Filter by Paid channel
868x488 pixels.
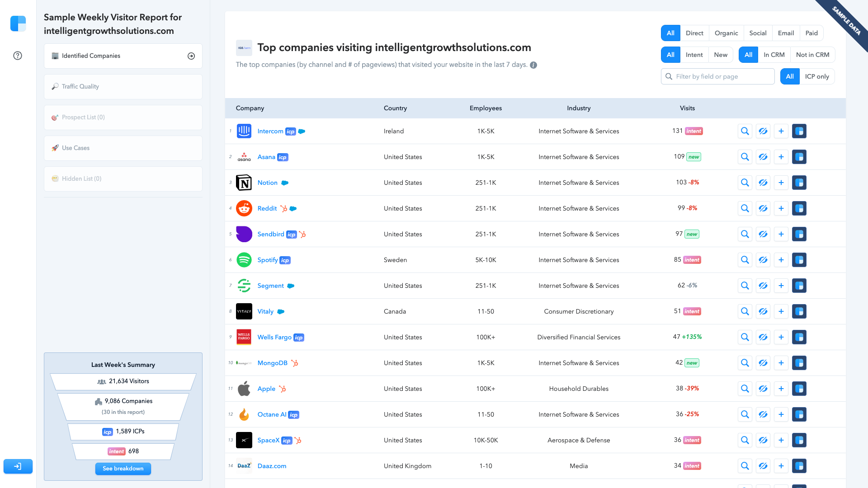(811, 33)
